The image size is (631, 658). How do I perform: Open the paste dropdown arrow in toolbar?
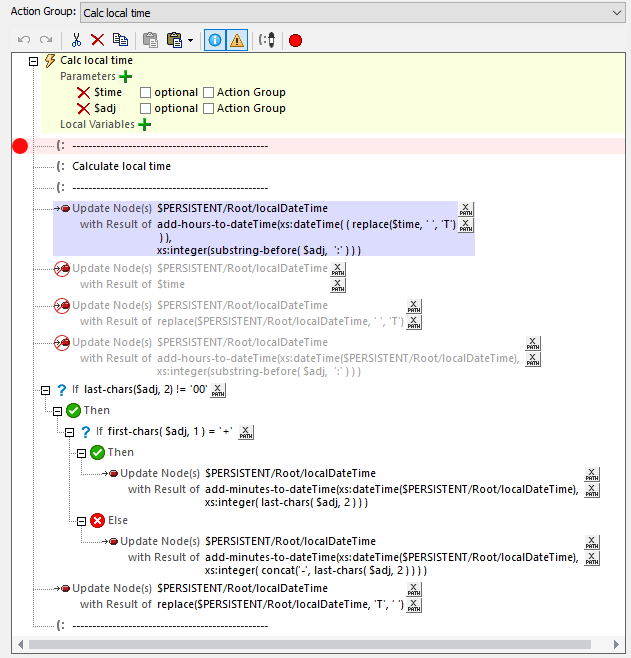point(190,41)
